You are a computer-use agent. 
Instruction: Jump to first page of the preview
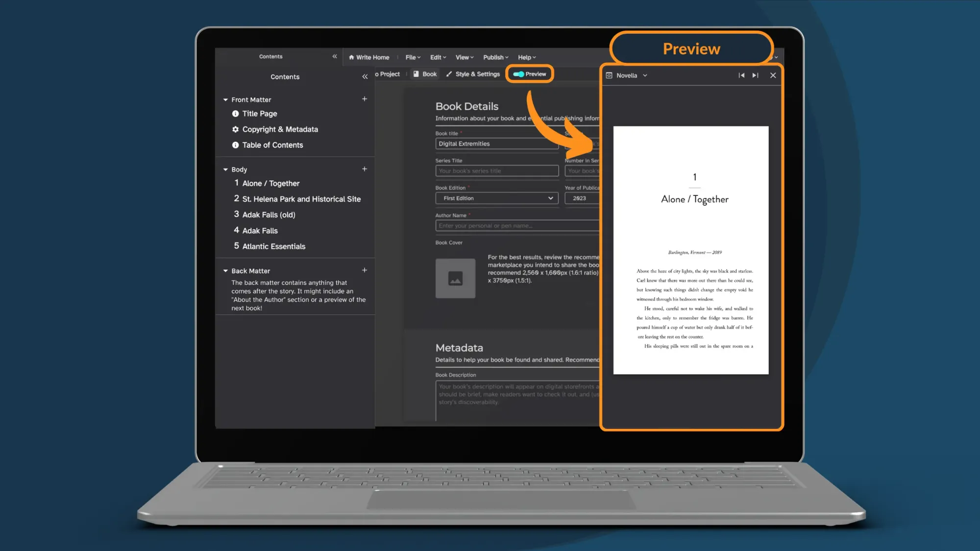pyautogui.click(x=741, y=75)
